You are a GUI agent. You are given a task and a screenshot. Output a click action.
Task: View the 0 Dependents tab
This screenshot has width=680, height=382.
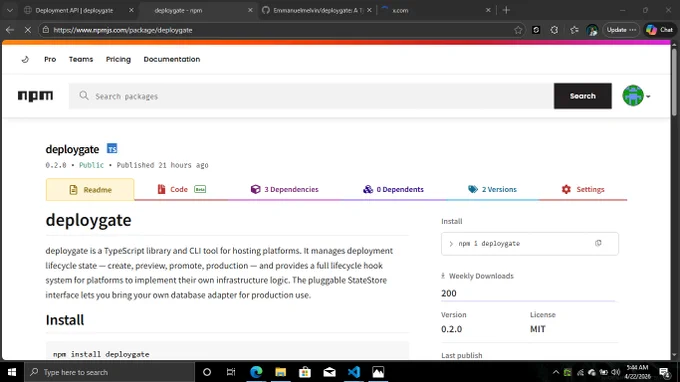click(x=393, y=189)
